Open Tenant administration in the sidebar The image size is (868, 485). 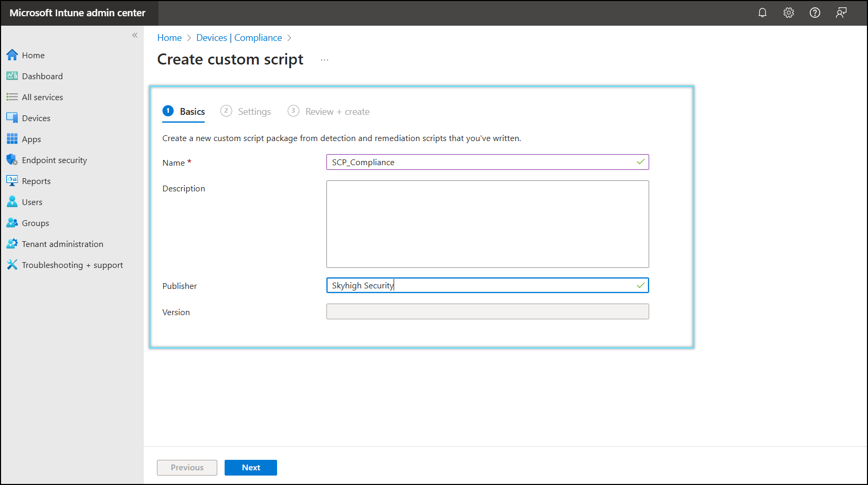tap(62, 244)
